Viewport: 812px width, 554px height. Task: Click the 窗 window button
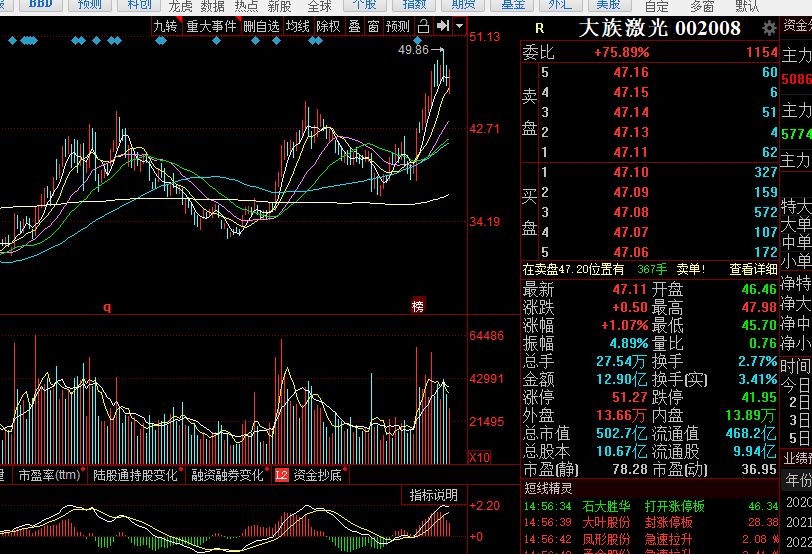(373, 26)
